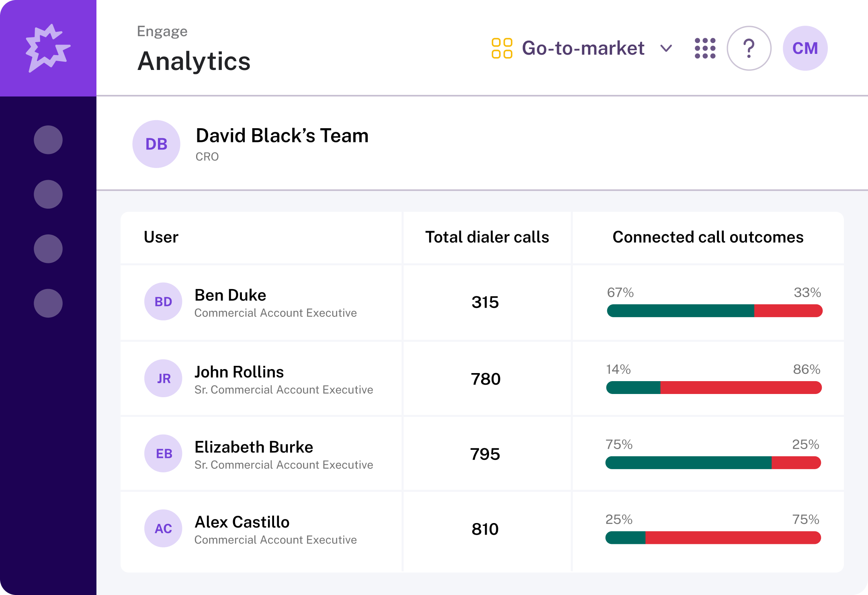Open Ben Duke's user profile
This screenshot has width=868, height=595.
click(x=230, y=295)
